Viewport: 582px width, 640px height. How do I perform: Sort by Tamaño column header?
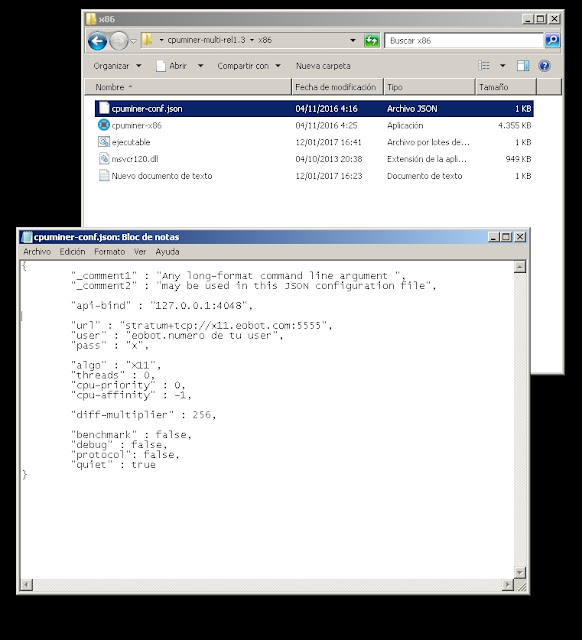pos(506,87)
